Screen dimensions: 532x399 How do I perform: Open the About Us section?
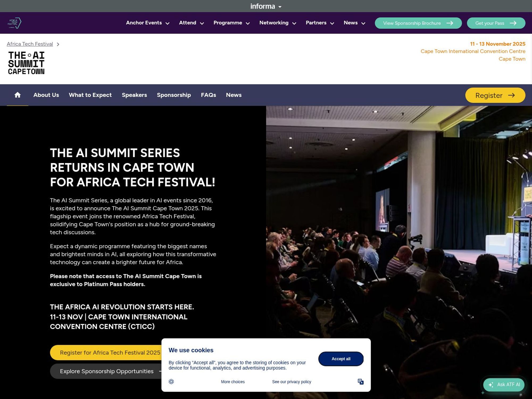point(46,95)
